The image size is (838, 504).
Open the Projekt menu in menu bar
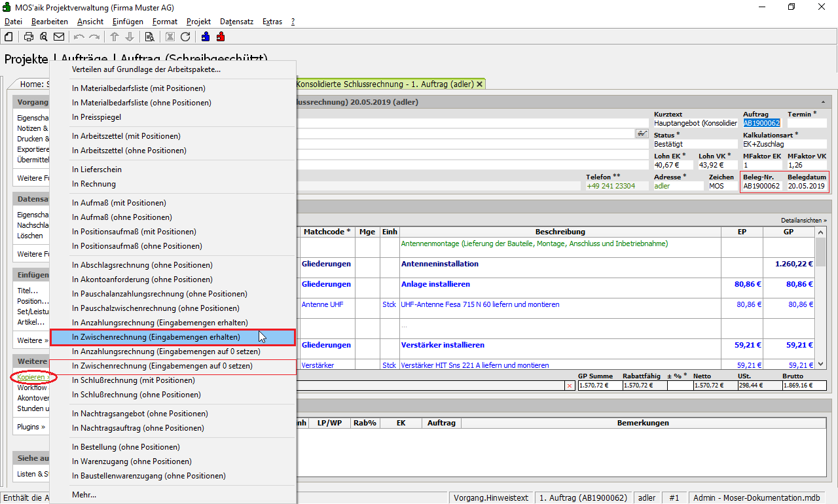tap(198, 22)
